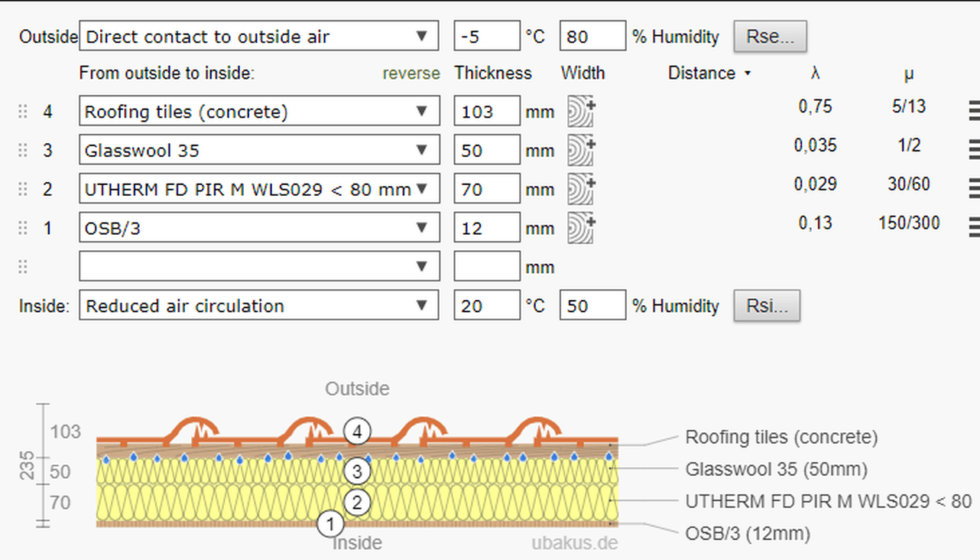The image size is (980, 560).
Task: Click the Glasswool thickness field showing 50
Action: coord(487,151)
